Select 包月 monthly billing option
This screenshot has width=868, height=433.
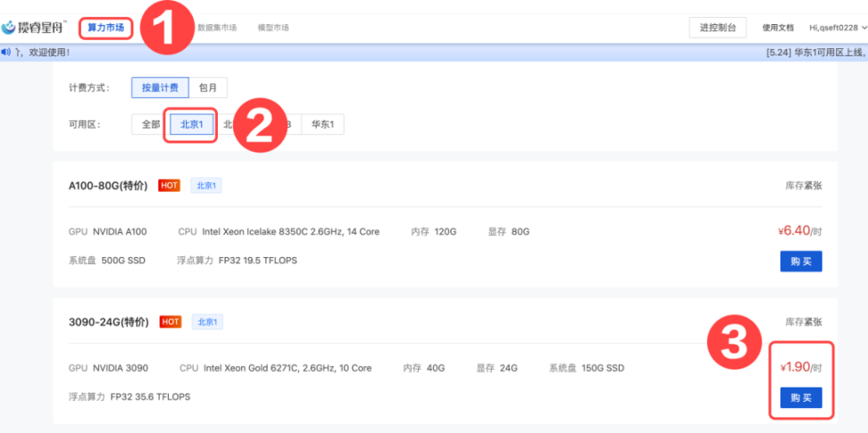pyautogui.click(x=208, y=87)
